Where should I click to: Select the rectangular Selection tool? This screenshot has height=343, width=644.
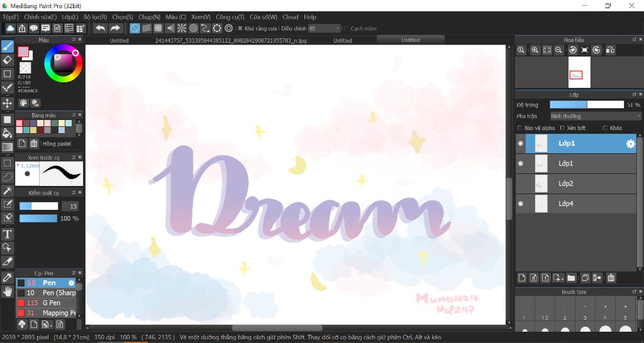pyautogui.click(x=8, y=163)
